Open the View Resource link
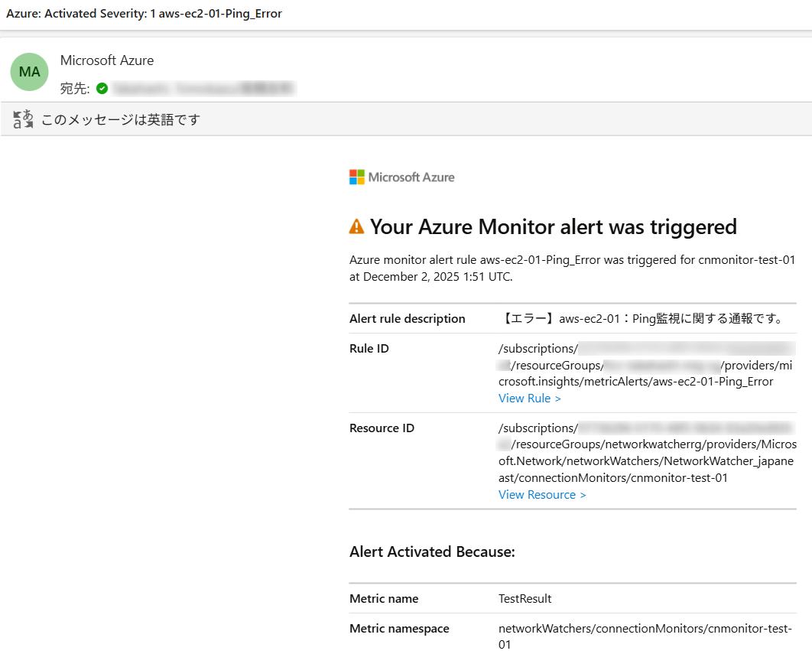 point(542,495)
